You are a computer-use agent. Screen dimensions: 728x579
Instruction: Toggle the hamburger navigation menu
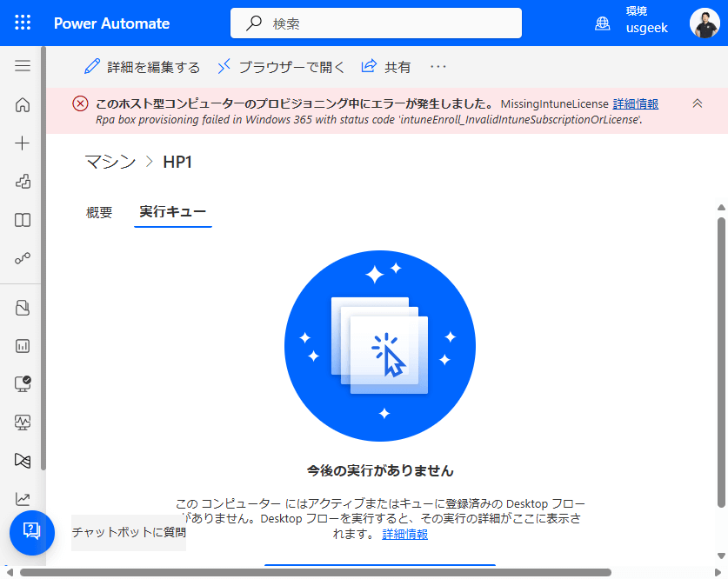click(23, 66)
